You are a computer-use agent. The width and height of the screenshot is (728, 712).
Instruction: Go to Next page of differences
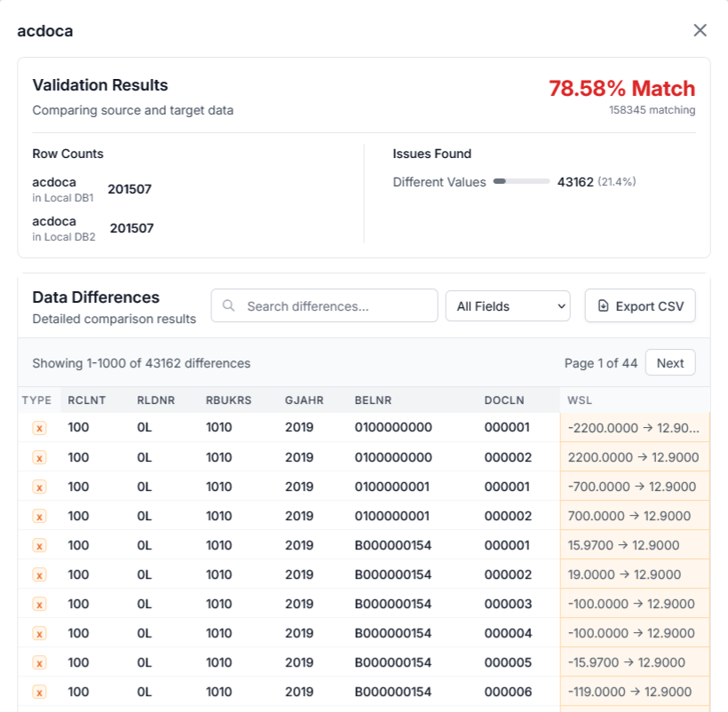pos(669,363)
